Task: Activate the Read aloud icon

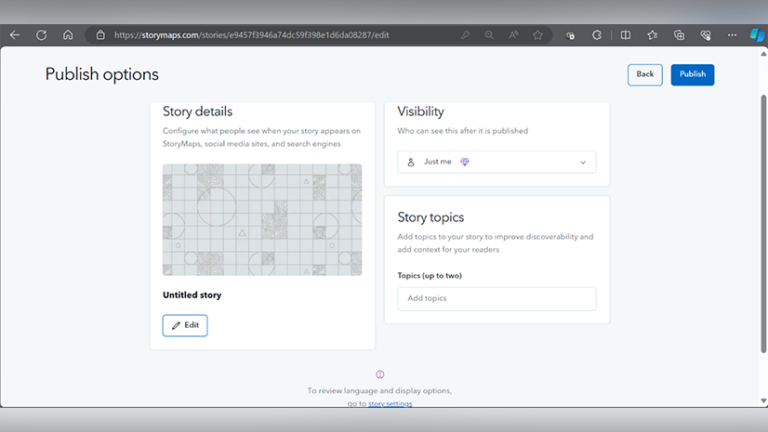Action: (513, 35)
